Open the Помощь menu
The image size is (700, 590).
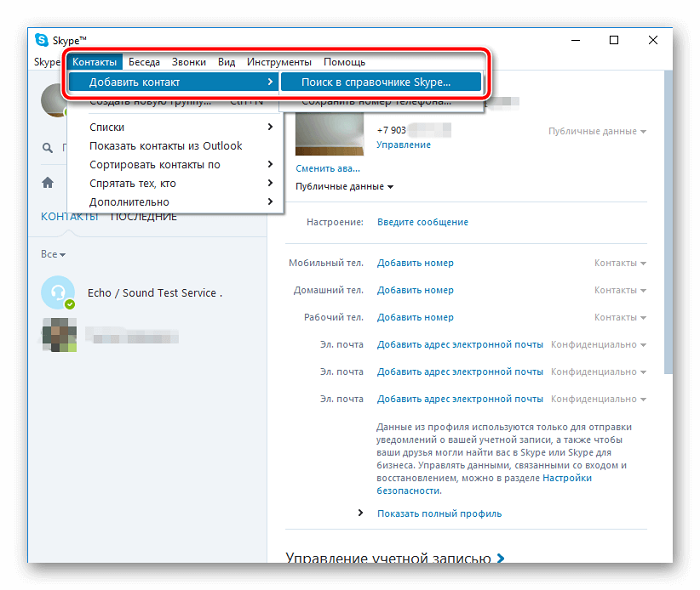[x=344, y=62]
